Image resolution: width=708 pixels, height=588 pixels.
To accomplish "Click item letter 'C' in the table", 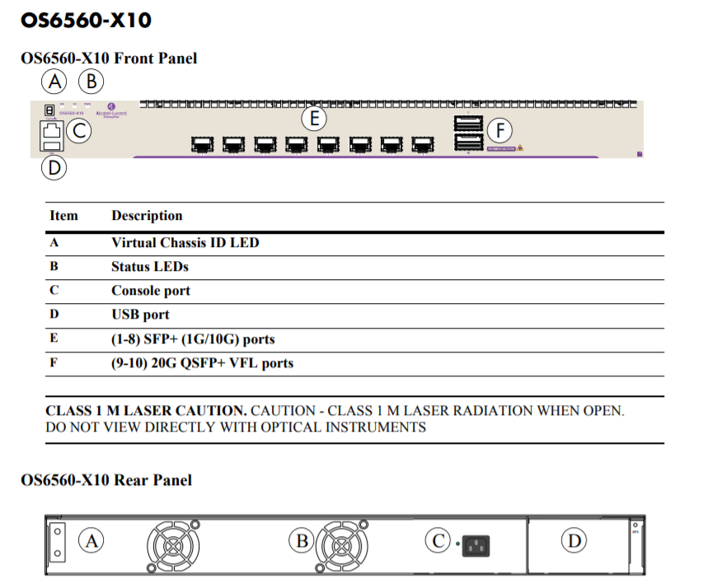I will coord(54,290).
